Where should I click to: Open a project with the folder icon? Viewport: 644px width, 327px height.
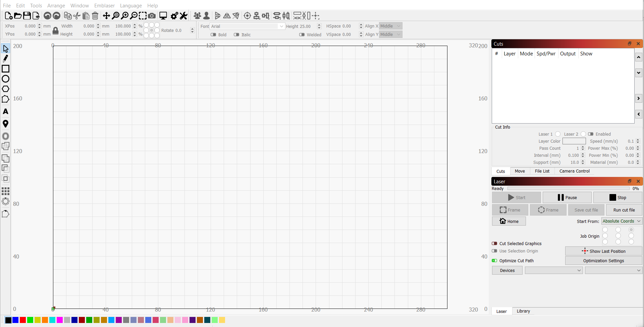click(18, 15)
